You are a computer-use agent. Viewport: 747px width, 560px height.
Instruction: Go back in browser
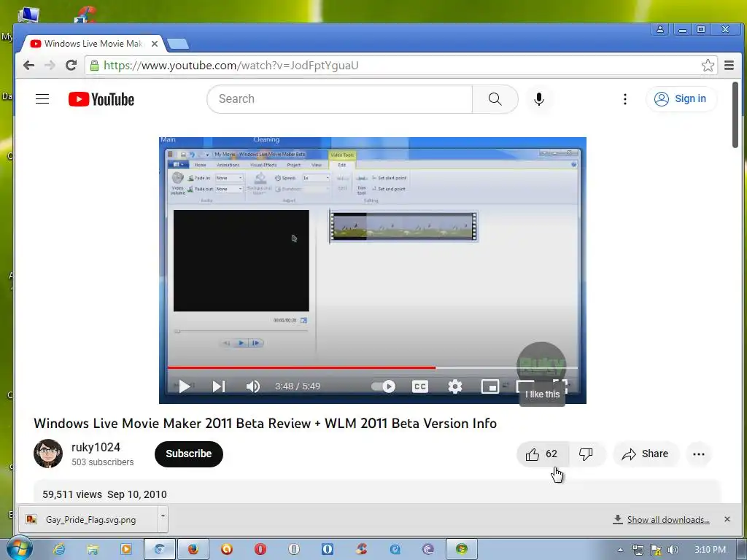pyautogui.click(x=28, y=65)
